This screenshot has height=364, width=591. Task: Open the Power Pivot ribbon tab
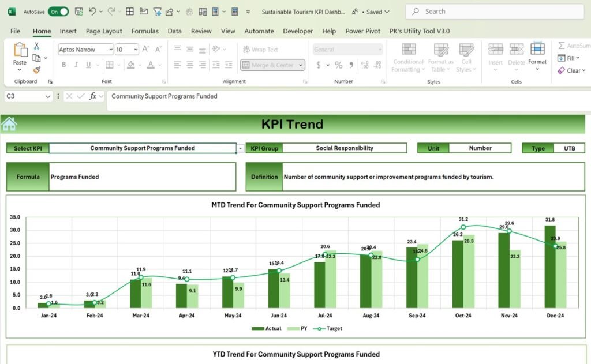(362, 31)
